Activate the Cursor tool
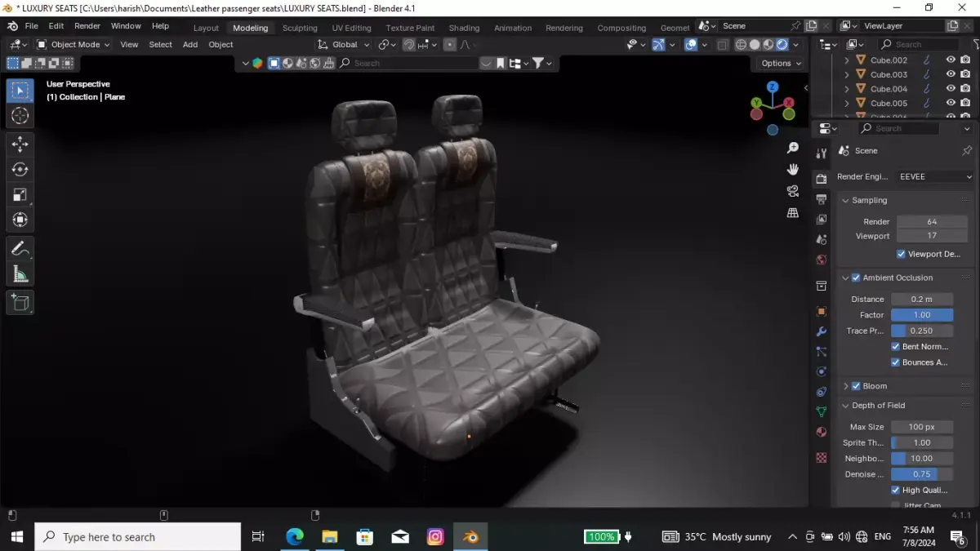The width and height of the screenshot is (980, 551). click(x=20, y=116)
